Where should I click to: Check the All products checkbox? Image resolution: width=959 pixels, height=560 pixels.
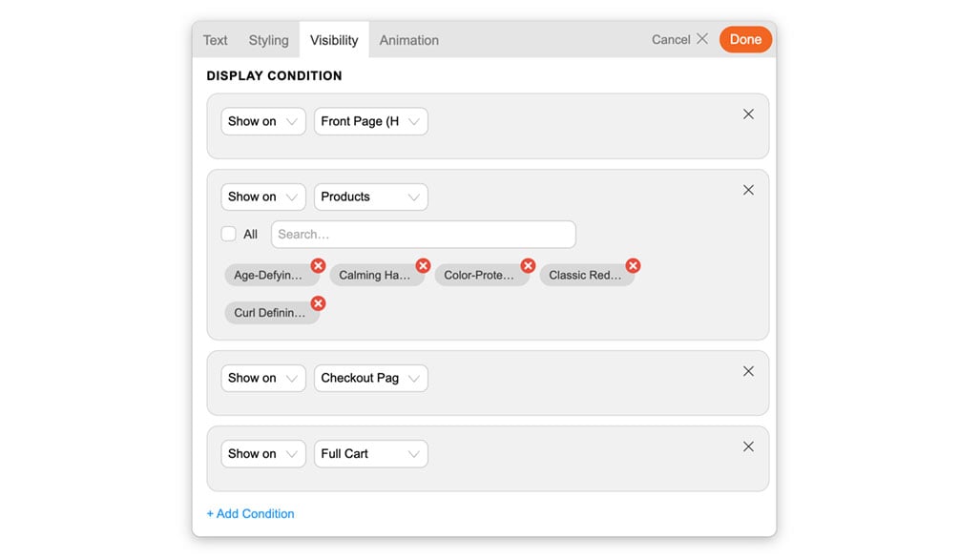(229, 234)
